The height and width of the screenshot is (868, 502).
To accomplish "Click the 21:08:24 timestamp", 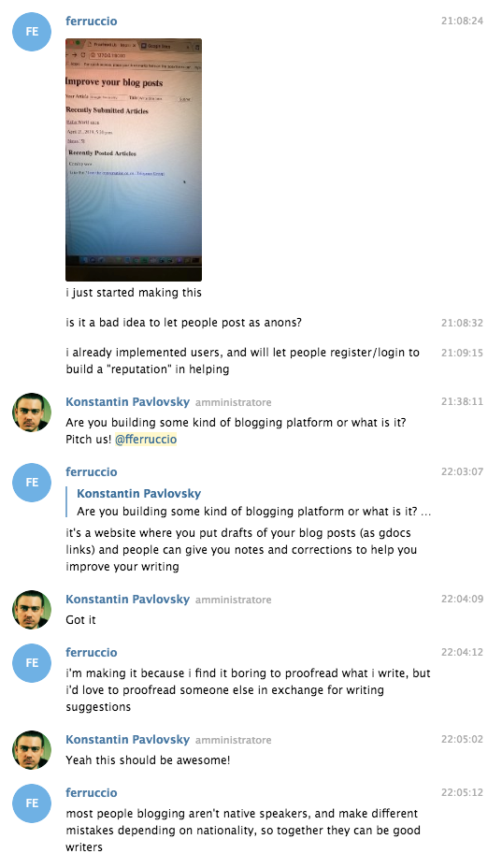I will pos(462,21).
